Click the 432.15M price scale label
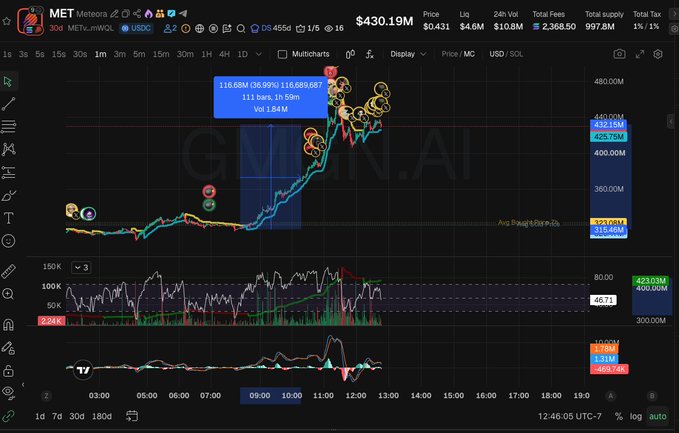The image size is (679, 433). click(608, 125)
